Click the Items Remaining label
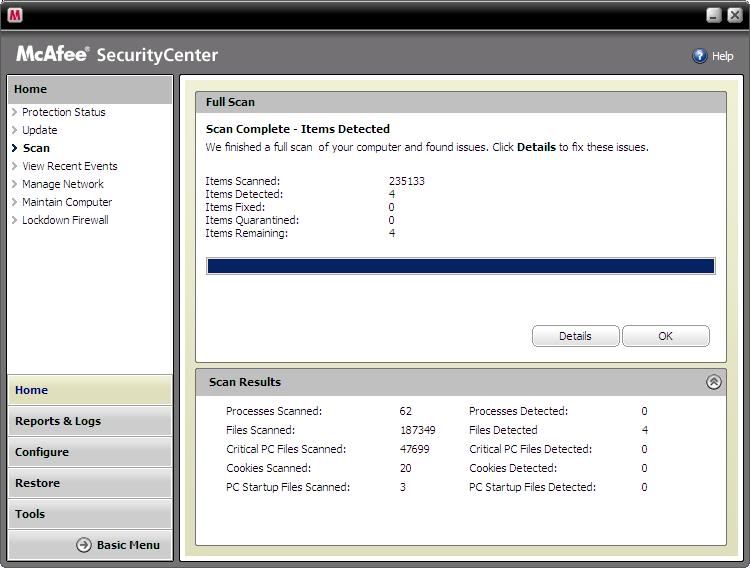 pyautogui.click(x=246, y=233)
